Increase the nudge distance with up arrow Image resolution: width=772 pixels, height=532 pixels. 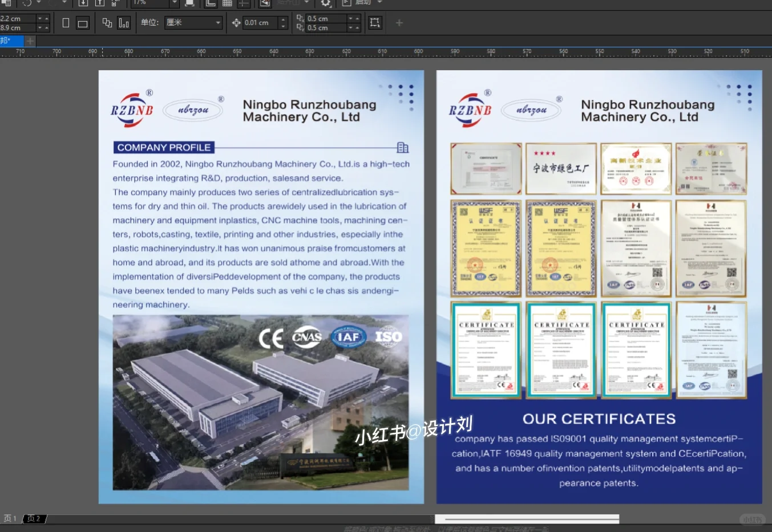coord(283,20)
